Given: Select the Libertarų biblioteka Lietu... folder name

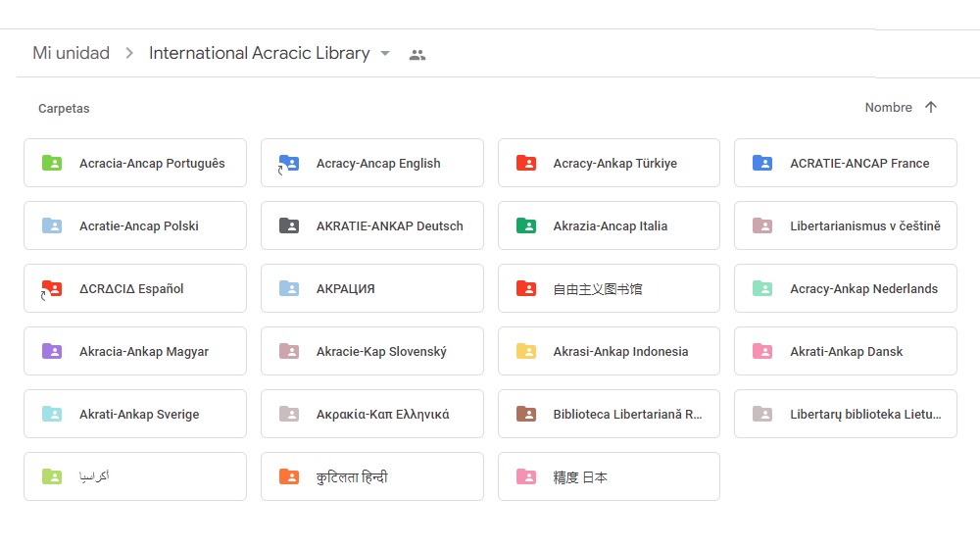Looking at the screenshot, I should [865, 414].
